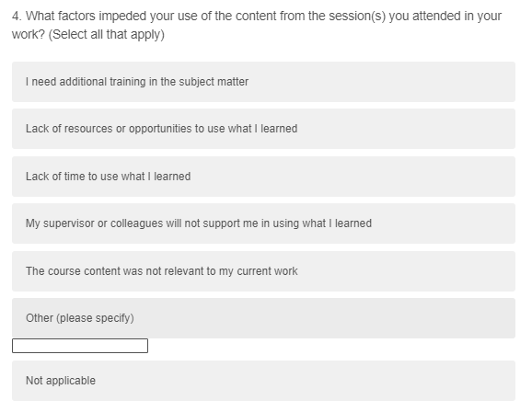This screenshot has height=412, width=532.
Task: Check the 'Other (please specify)' option
Action: coord(263,318)
